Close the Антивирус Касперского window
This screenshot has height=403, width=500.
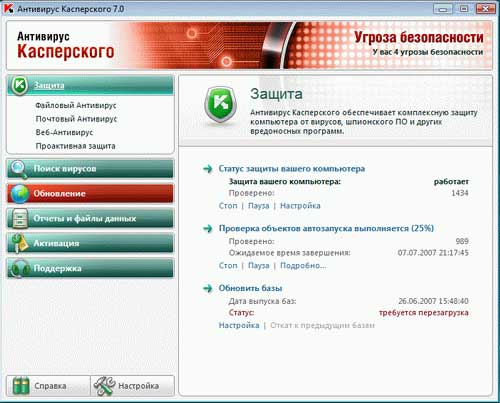486,9
